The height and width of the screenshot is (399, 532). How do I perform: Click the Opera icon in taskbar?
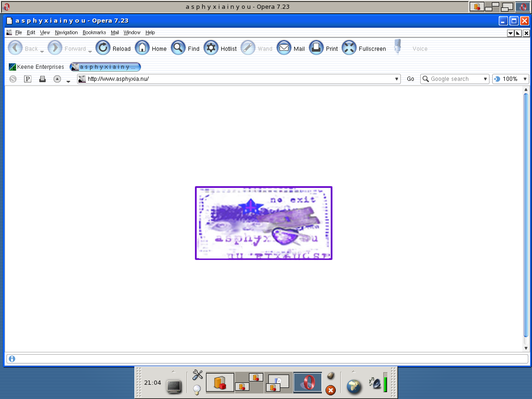(308, 383)
